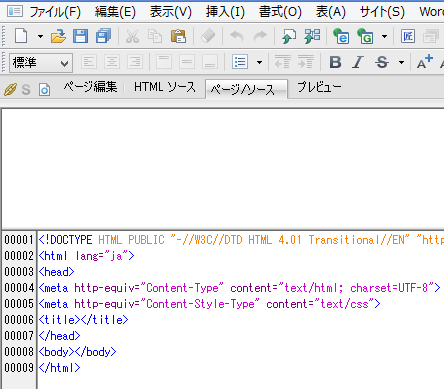Click the Content-Style-Type meta line
Image resolution: width=444 pixels, height=389 pixels.
pos(209,304)
